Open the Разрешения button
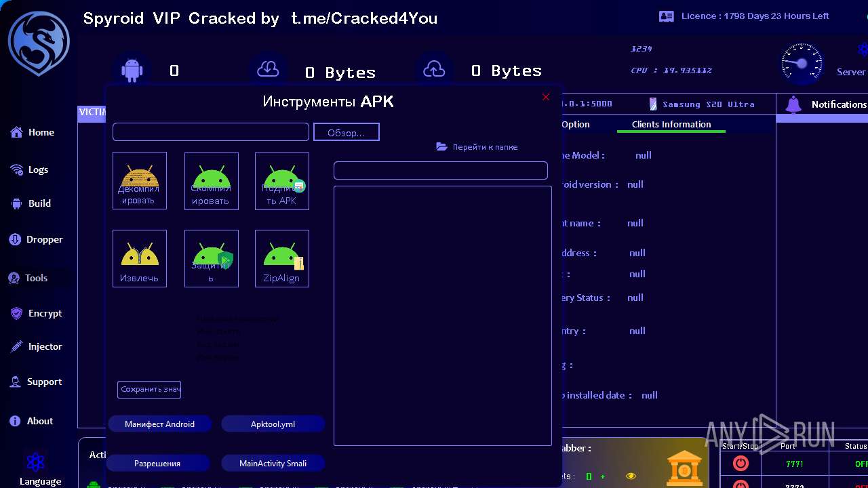This screenshot has height=488, width=868. pos(157,464)
